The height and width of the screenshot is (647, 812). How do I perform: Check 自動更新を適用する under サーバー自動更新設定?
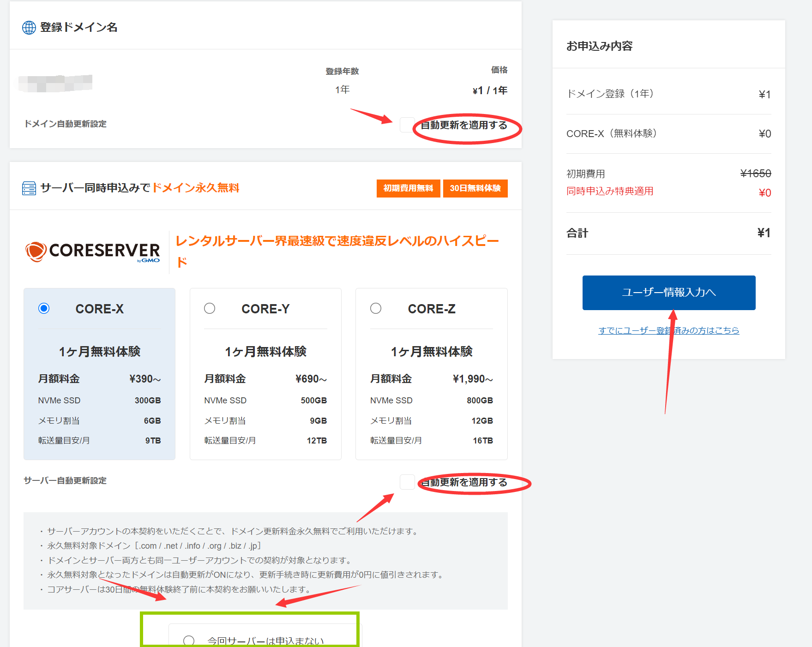click(x=407, y=482)
